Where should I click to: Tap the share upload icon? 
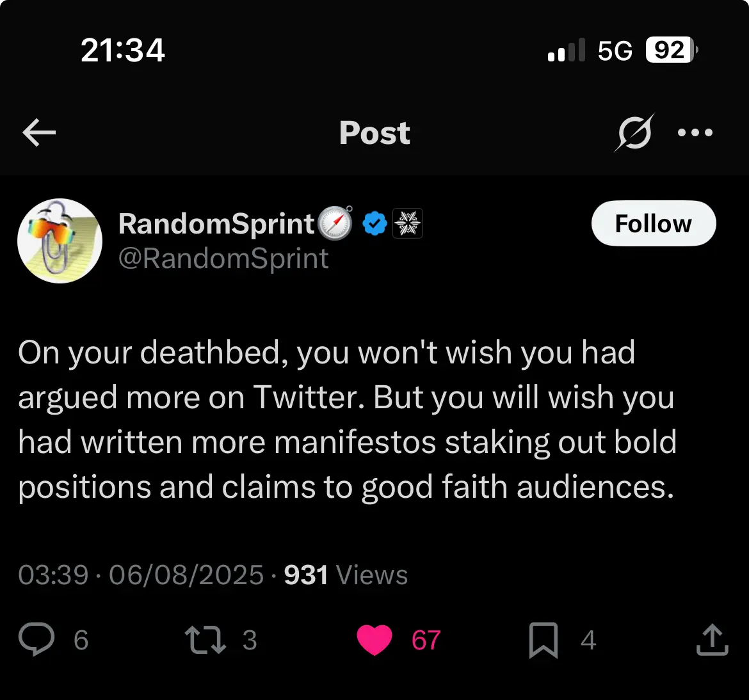[712, 640]
